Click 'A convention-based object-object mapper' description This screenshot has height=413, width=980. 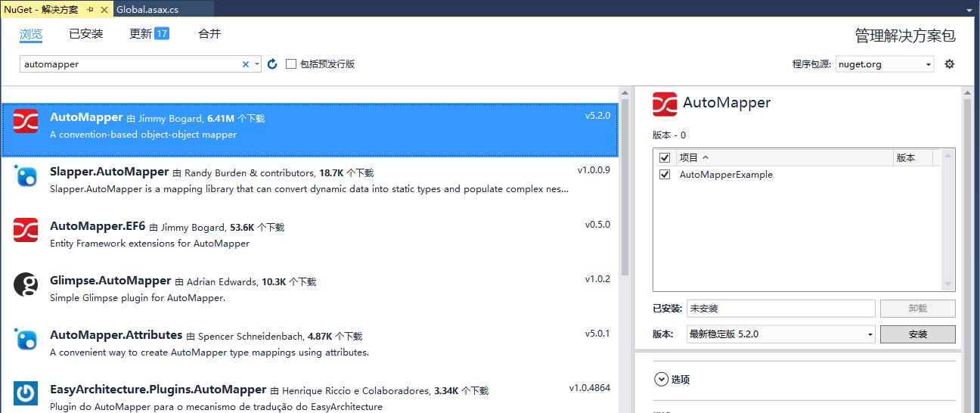point(144,135)
